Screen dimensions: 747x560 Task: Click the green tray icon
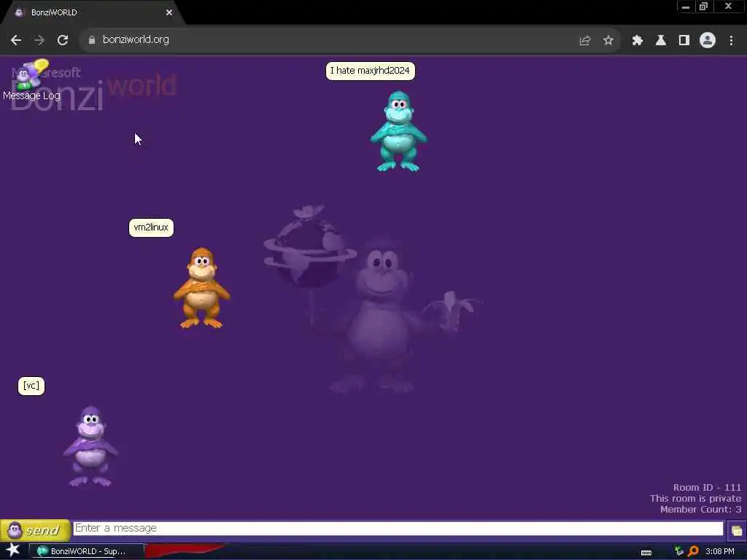[x=679, y=551]
